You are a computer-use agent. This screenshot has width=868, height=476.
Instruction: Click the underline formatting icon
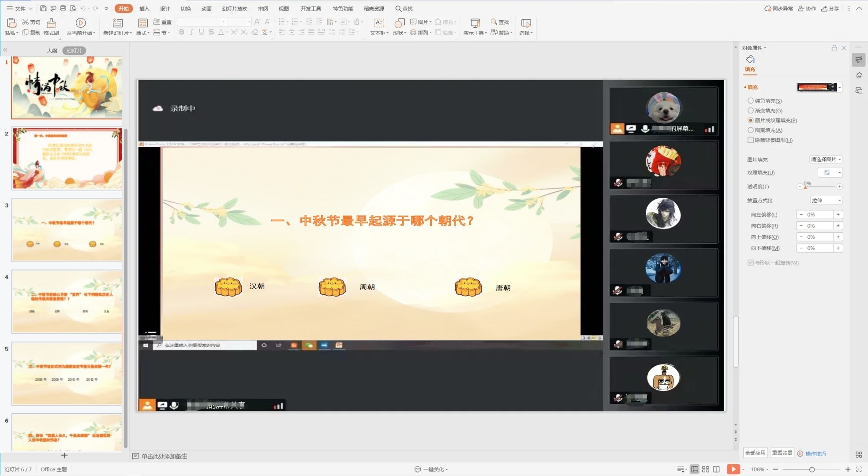201,32
